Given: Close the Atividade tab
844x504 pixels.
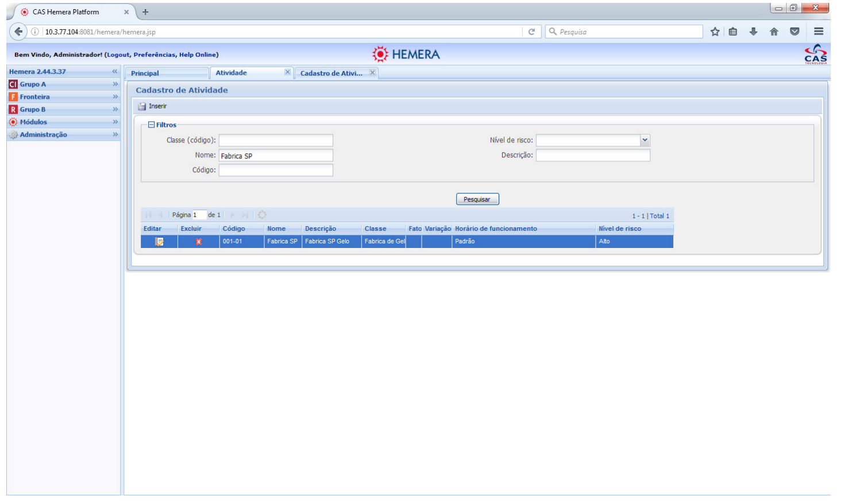Looking at the screenshot, I should point(287,72).
